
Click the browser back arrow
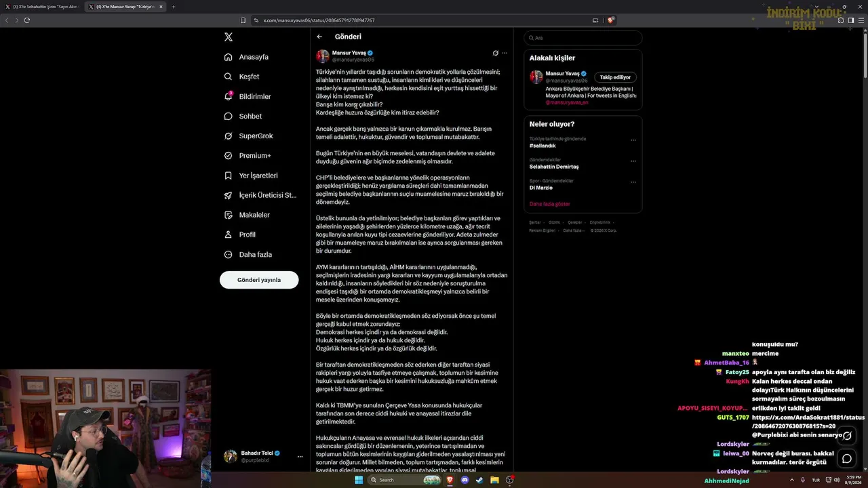pyautogui.click(x=7, y=20)
